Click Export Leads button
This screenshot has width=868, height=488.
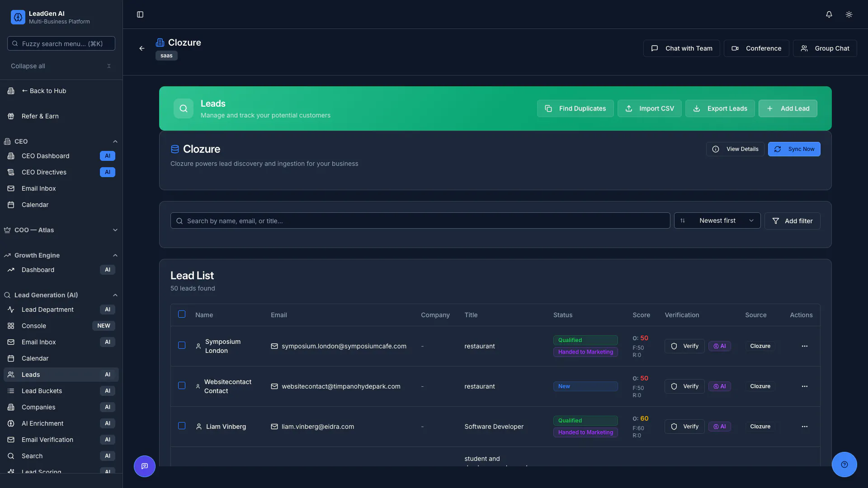coord(720,108)
